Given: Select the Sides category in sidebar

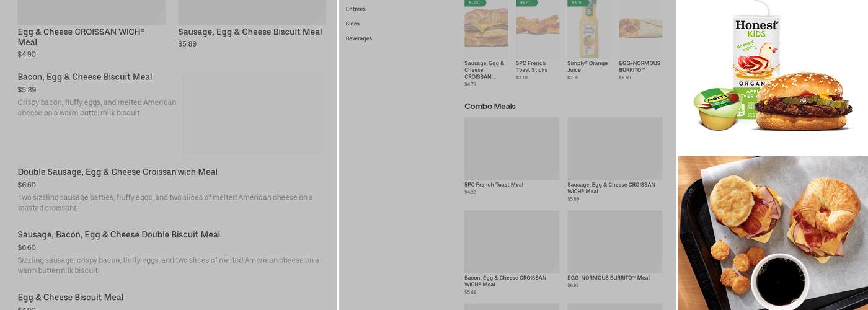Looking at the screenshot, I should click(x=352, y=24).
